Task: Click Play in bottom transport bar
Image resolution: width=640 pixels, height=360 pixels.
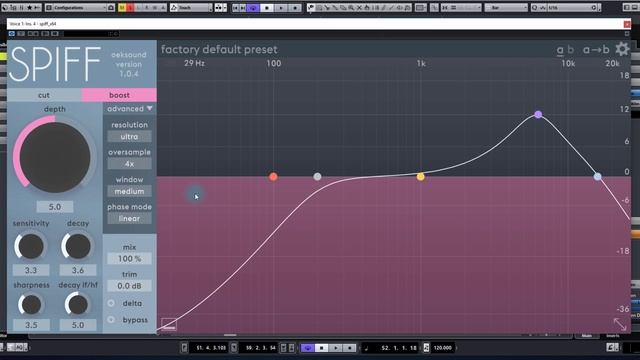Action: coord(336,348)
